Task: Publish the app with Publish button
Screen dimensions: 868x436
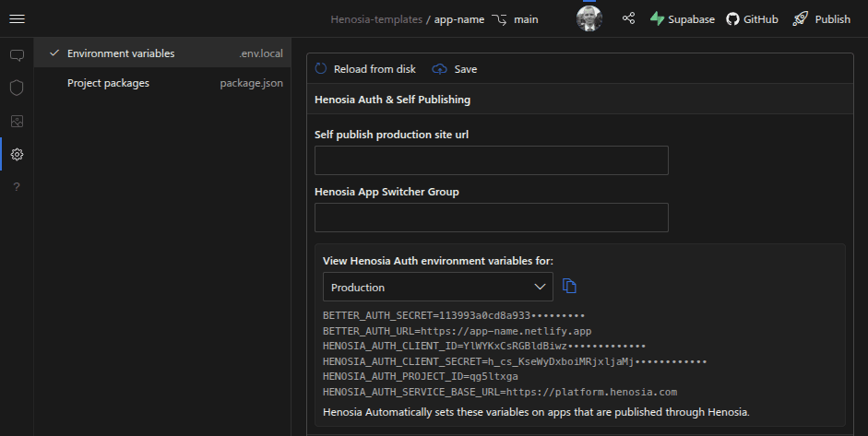Action: 822,19
